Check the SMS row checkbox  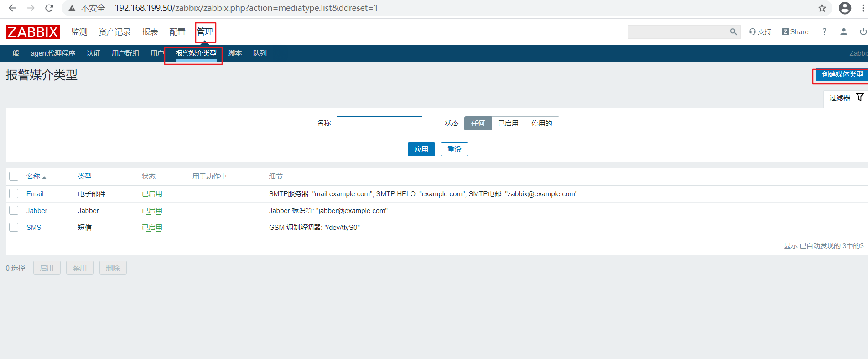click(14, 227)
